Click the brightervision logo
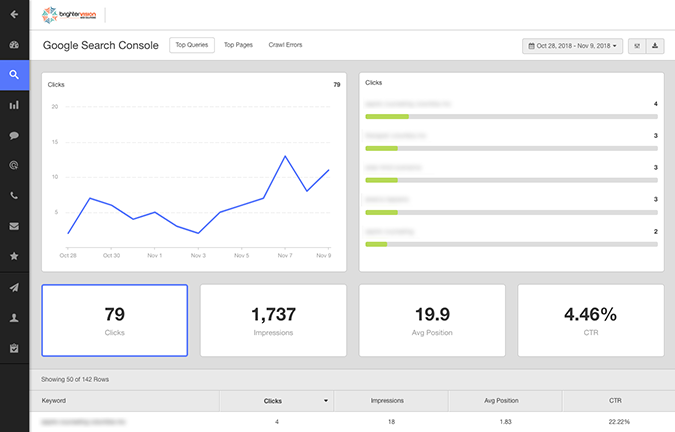Screen dimensions: 675x432 pos(69,15)
